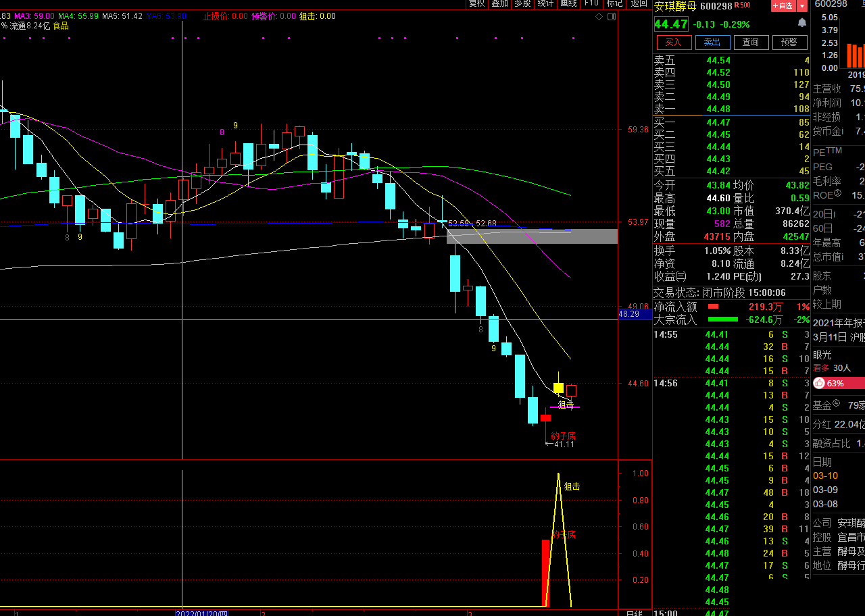The width and height of the screenshot is (865, 616).
Task: Click the 返回 return button
Action: tap(638, 4)
